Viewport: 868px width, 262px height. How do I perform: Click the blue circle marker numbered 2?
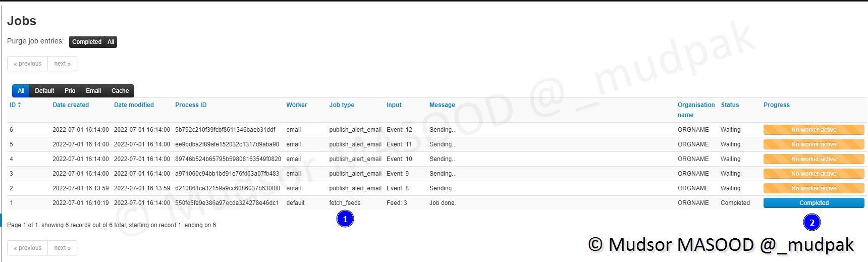click(811, 222)
